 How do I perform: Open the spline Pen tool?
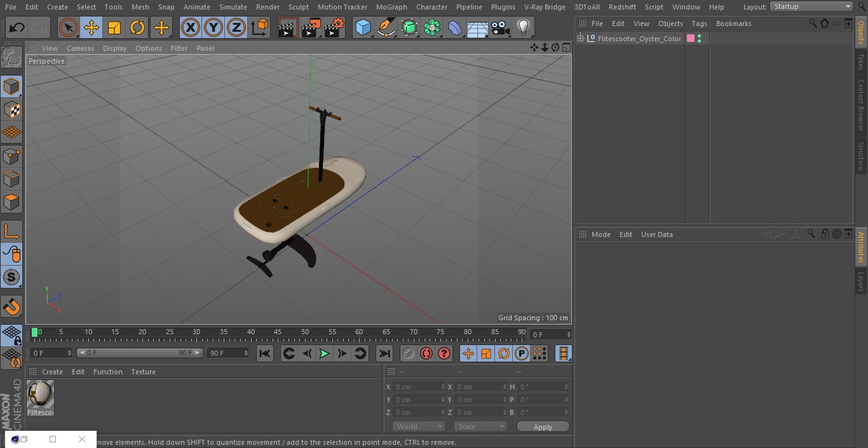point(386,27)
